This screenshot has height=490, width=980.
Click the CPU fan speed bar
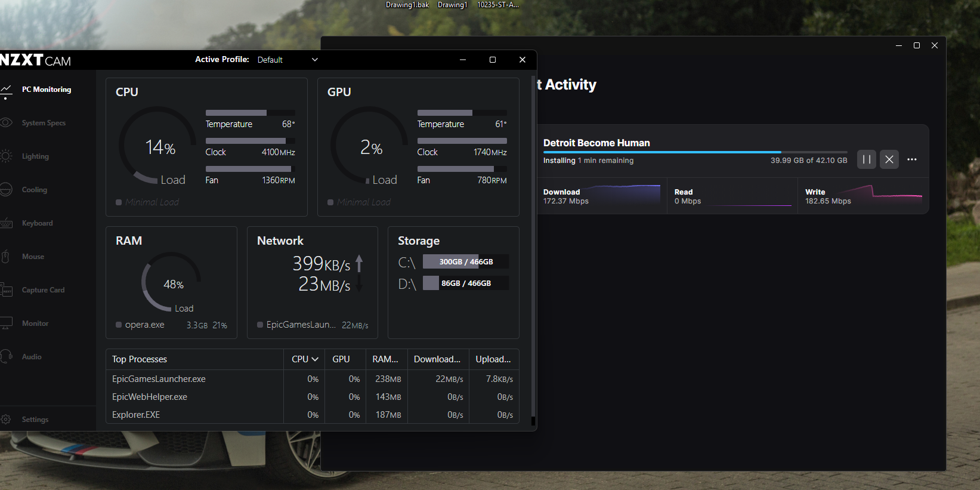coord(251,169)
